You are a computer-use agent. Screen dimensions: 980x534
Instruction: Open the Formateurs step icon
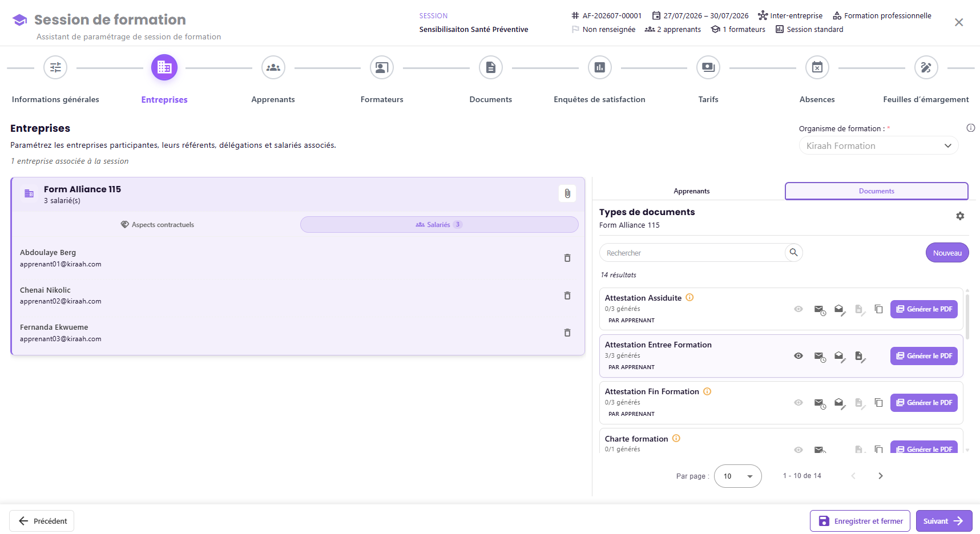382,67
